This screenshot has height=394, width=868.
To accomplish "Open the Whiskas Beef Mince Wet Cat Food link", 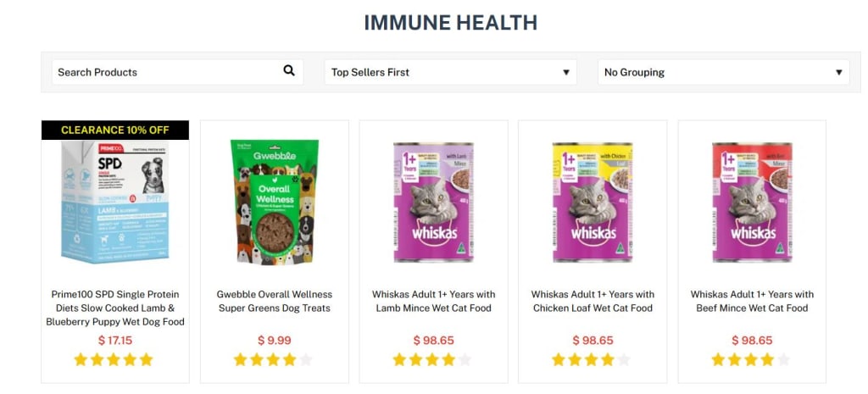I will (x=753, y=301).
